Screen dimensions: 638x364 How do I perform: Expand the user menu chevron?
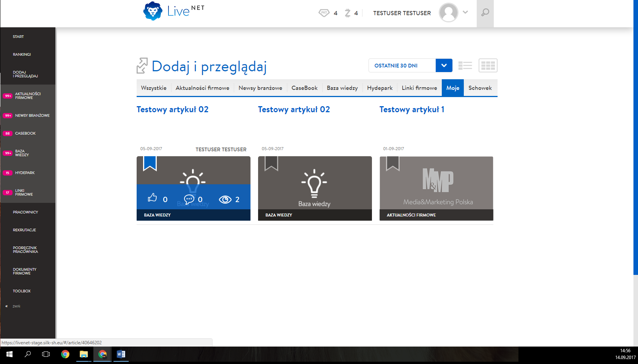tap(465, 12)
